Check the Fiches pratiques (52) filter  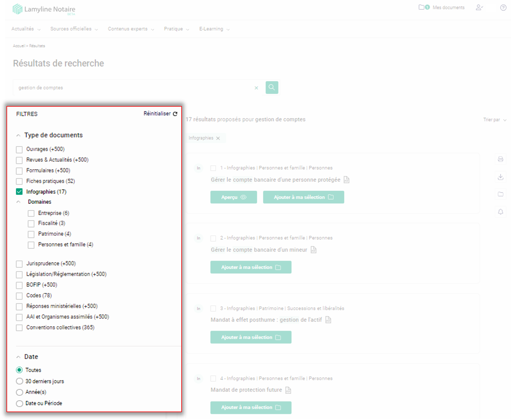coord(19,181)
